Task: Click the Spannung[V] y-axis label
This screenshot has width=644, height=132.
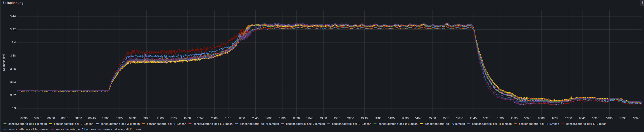Action: [4, 62]
